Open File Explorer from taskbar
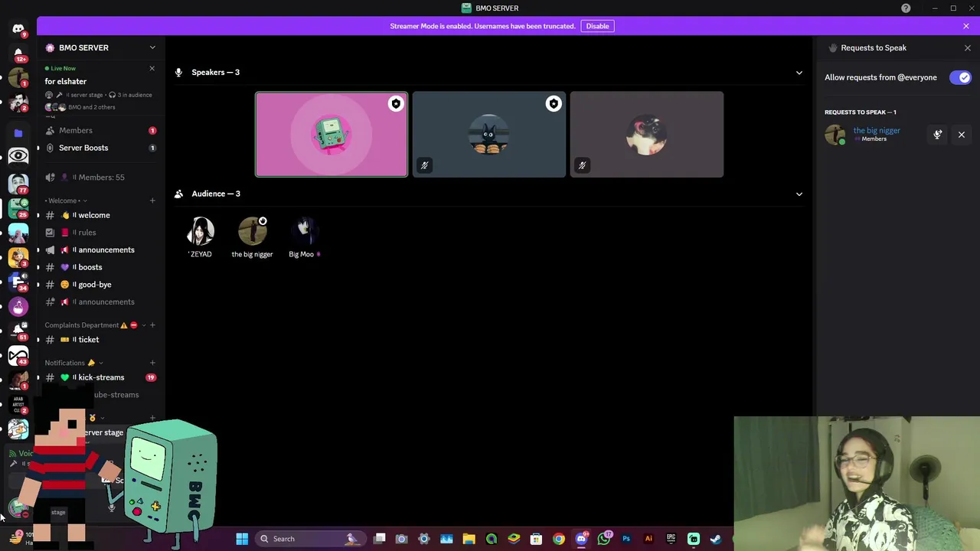 pos(469,539)
